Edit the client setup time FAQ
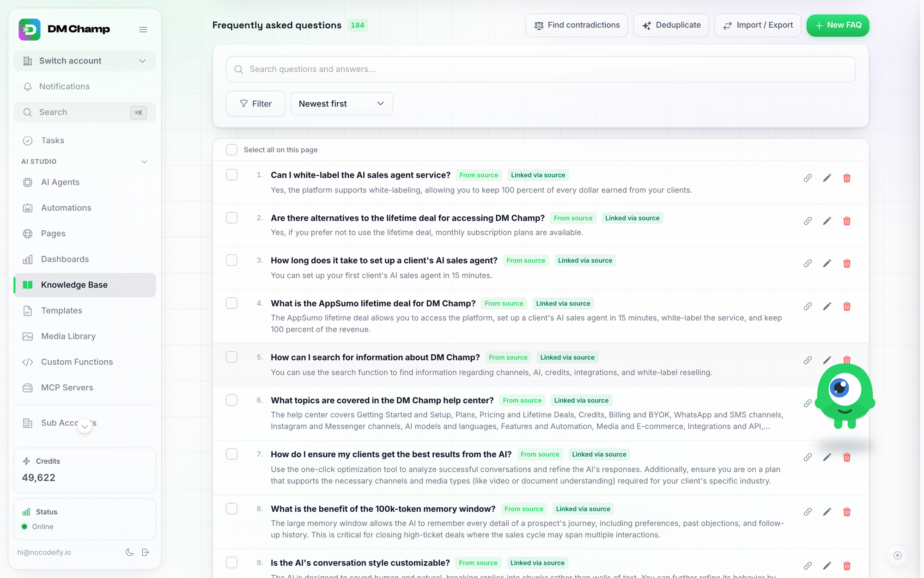This screenshot has height=578, width=924. pos(827,264)
